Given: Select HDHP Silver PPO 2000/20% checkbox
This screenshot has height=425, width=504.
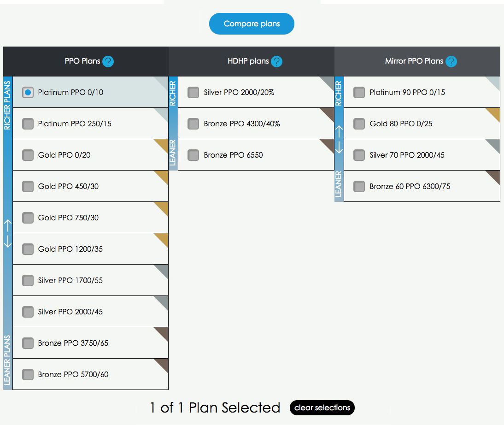Looking at the screenshot, I should [x=193, y=92].
